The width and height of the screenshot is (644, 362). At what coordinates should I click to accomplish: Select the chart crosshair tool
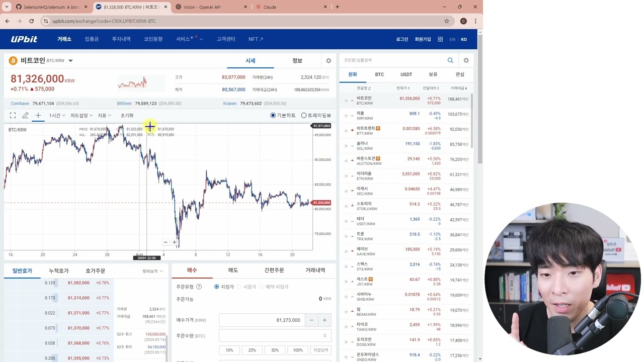pos(38,116)
